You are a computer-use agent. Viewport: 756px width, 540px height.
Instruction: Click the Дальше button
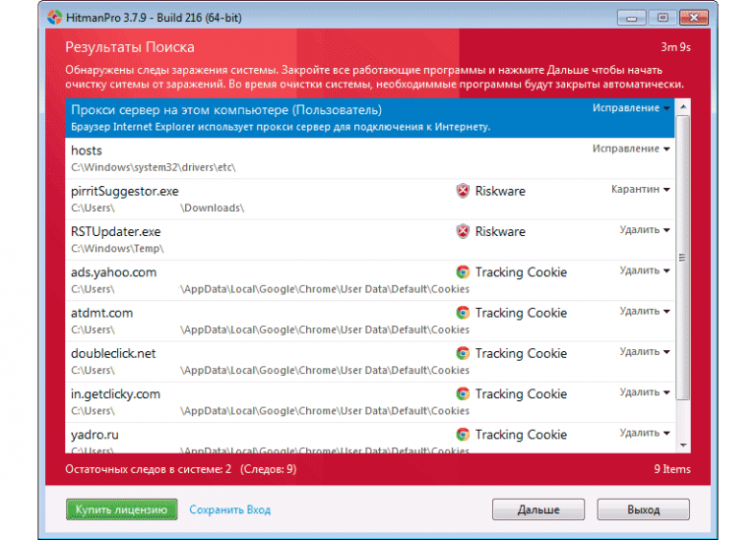[x=538, y=510]
